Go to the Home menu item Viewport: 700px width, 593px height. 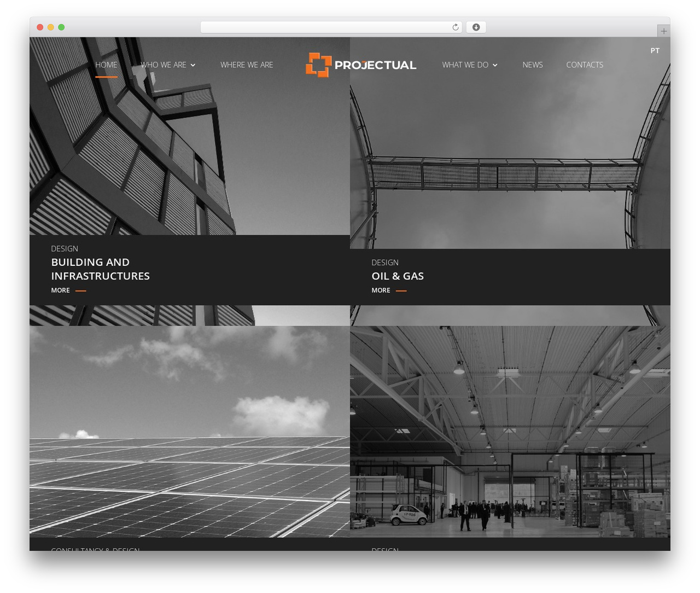click(106, 65)
